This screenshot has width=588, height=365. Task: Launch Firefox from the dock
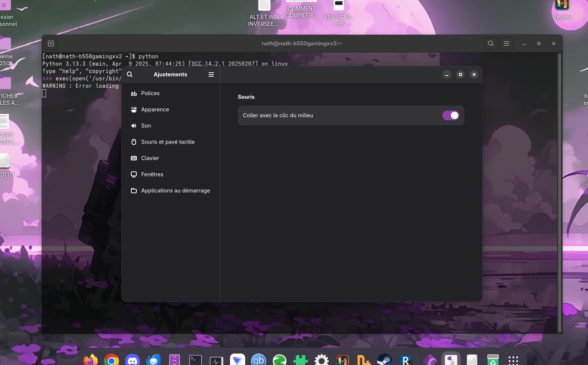(x=90, y=360)
